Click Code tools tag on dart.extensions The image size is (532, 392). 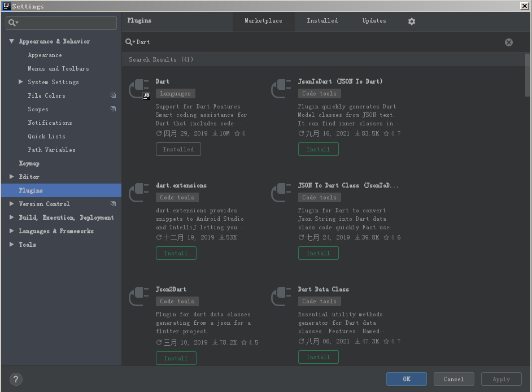pyautogui.click(x=177, y=197)
